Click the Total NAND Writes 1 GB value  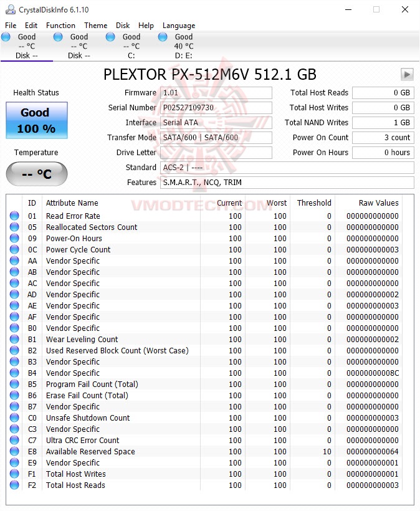(383, 123)
